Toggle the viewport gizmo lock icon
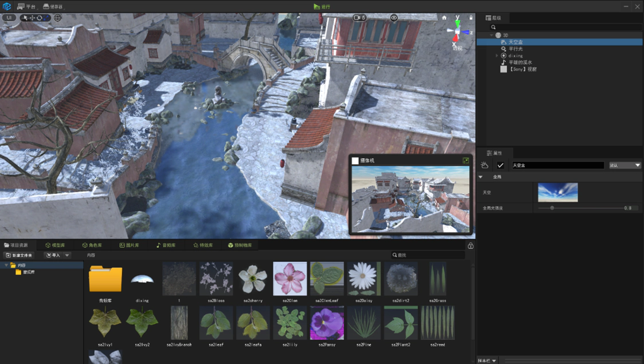The image size is (644, 364). click(471, 18)
